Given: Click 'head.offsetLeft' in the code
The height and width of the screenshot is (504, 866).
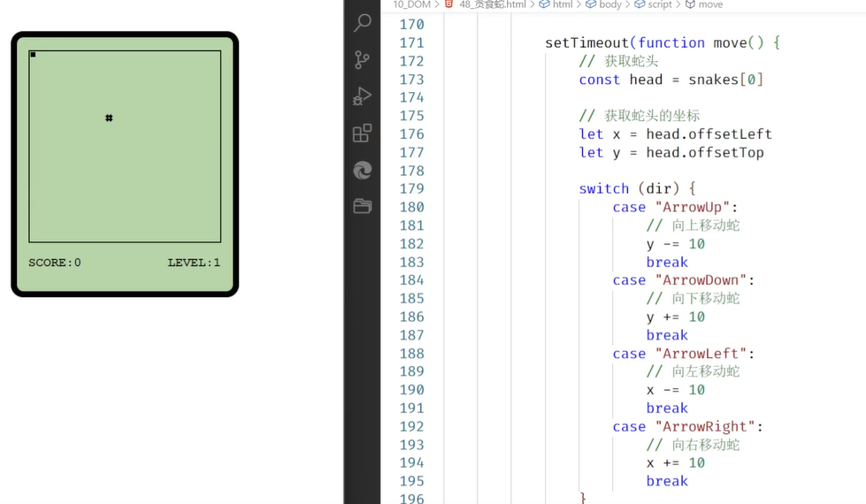Looking at the screenshot, I should 709,134.
